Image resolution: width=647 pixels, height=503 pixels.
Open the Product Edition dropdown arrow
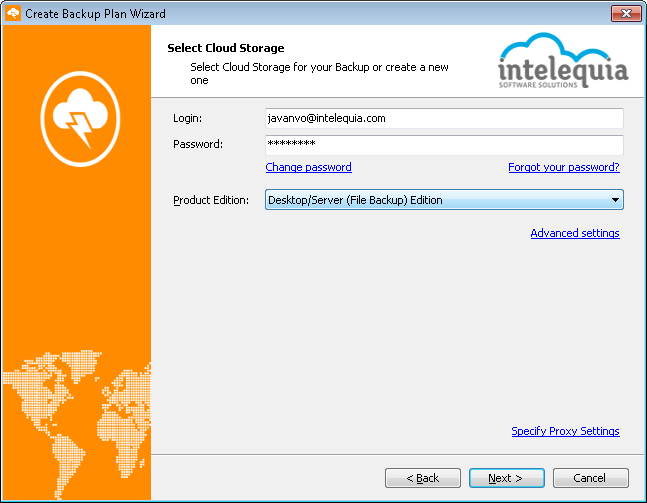coord(615,200)
